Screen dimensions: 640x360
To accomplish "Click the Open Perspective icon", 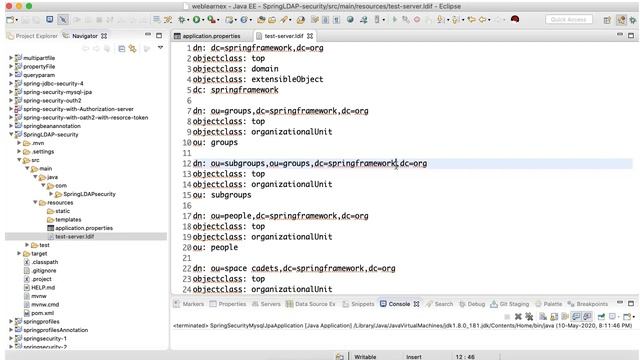I will [x=607, y=20].
